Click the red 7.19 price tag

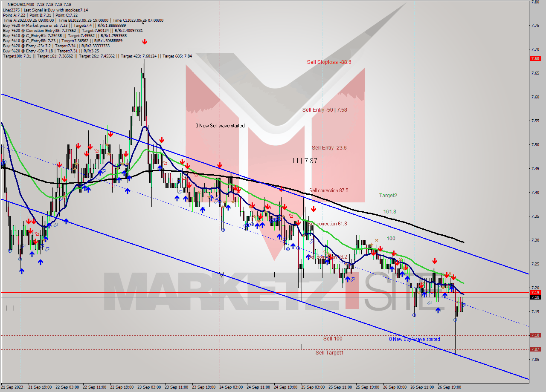[x=535, y=293]
